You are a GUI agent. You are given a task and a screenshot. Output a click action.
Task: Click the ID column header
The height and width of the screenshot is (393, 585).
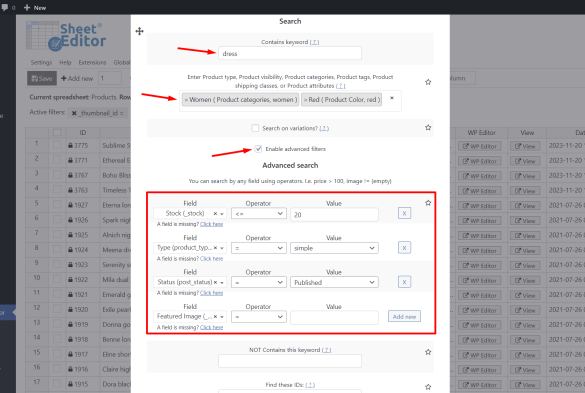click(83, 132)
